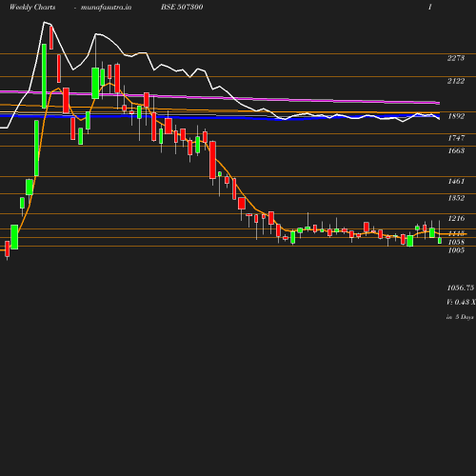Select the 1461 price level label

coord(456,181)
